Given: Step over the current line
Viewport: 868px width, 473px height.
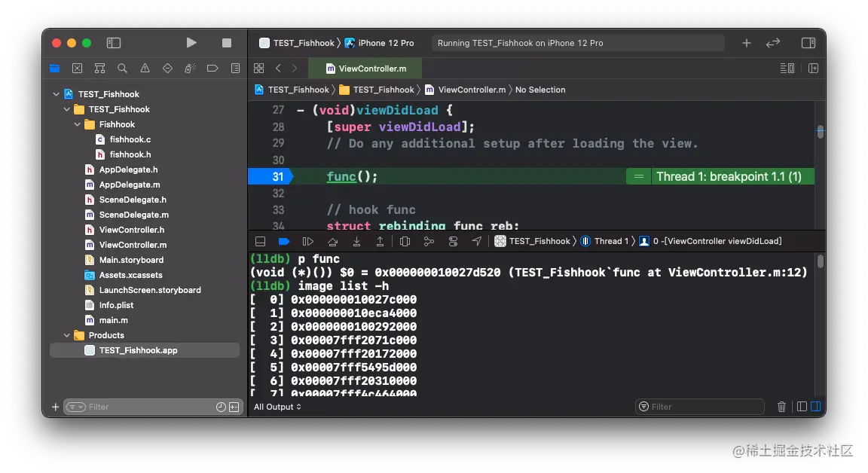Looking at the screenshot, I should click(x=333, y=241).
